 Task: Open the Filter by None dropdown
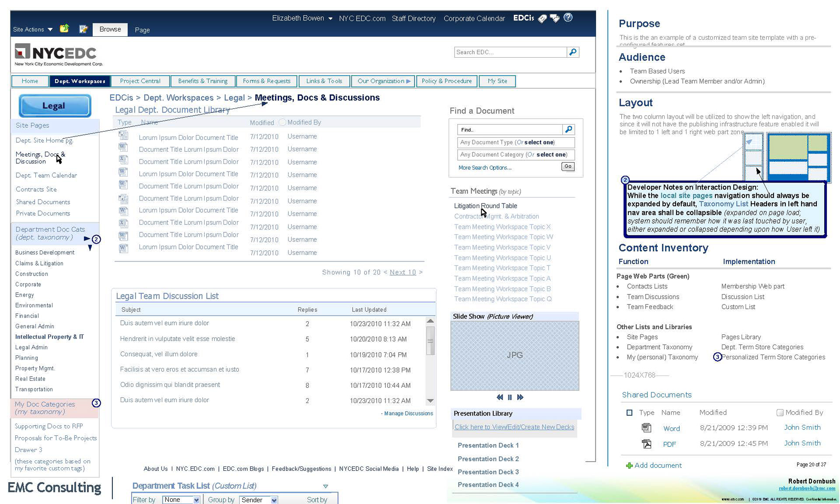pyautogui.click(x=196, y=500)
